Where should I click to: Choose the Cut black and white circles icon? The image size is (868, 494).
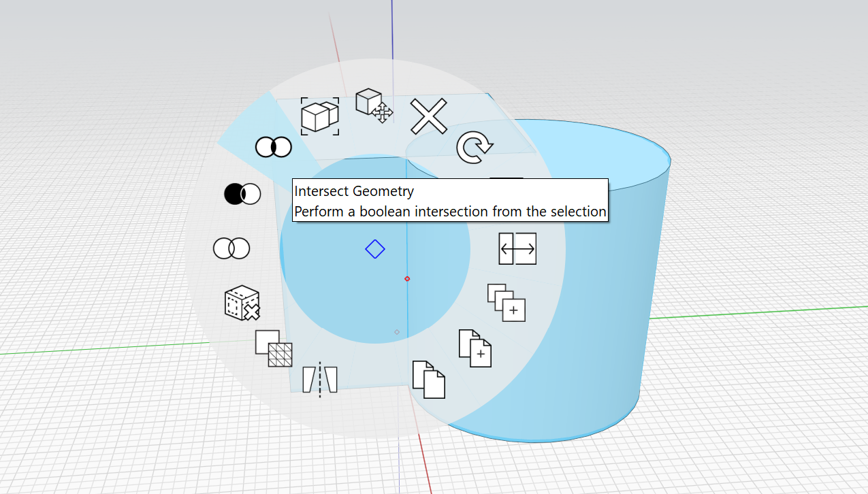tap(242, 194)
